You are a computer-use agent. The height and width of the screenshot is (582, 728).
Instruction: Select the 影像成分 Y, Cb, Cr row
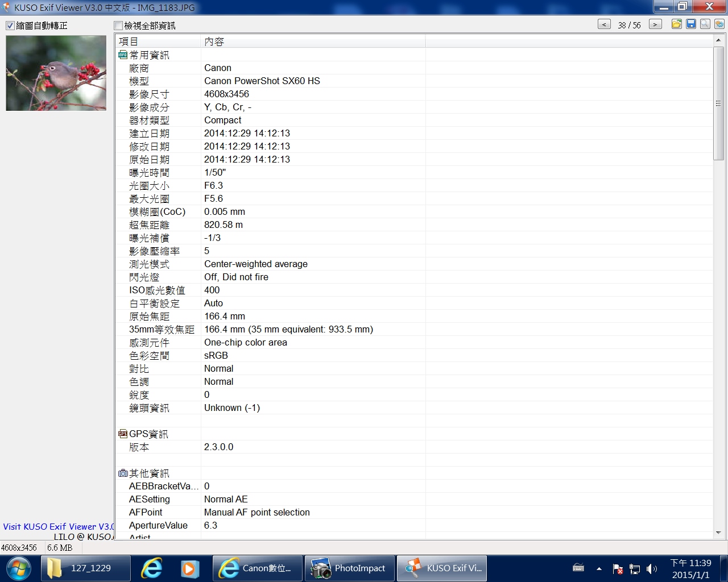[x=413, y=107]
